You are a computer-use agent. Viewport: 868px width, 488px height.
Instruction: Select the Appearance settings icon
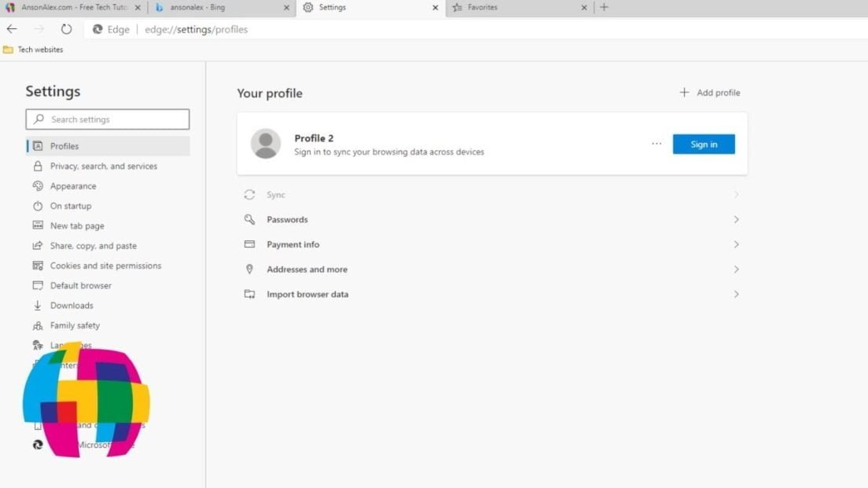(x=38, y=185)
